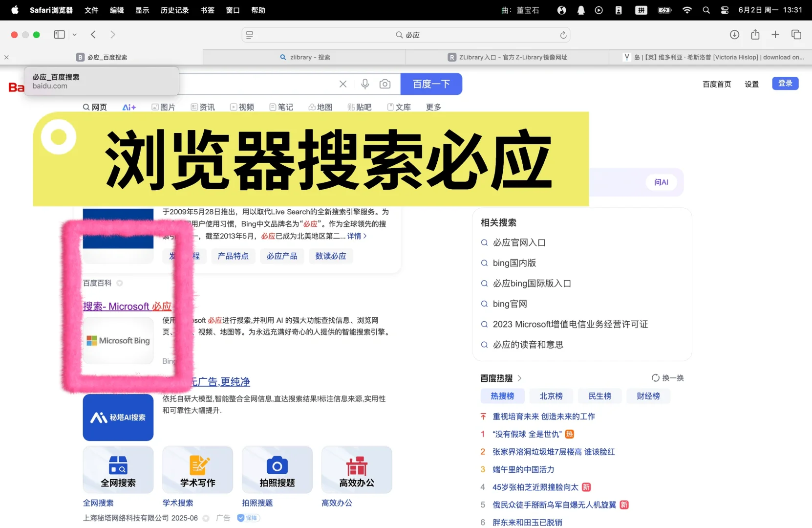
Task: Open related search 必应官网入口
Action: tap(519, 242)
